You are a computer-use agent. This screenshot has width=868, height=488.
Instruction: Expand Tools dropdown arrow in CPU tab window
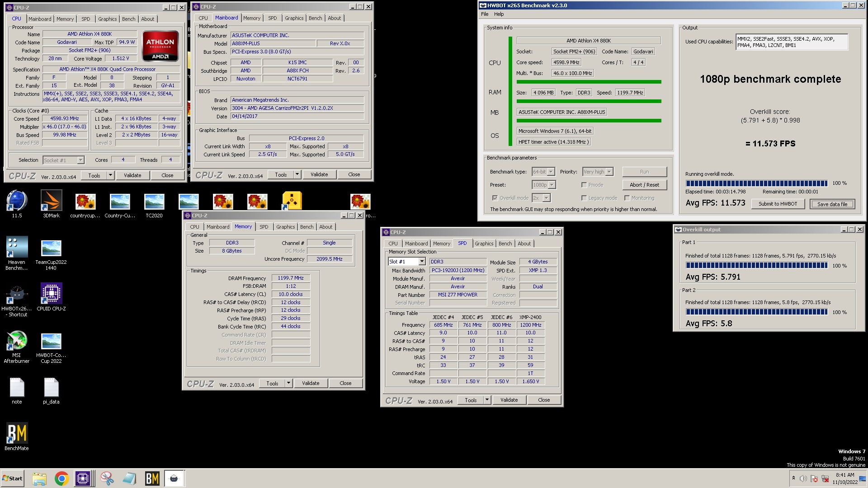click(x=110, y=175)
